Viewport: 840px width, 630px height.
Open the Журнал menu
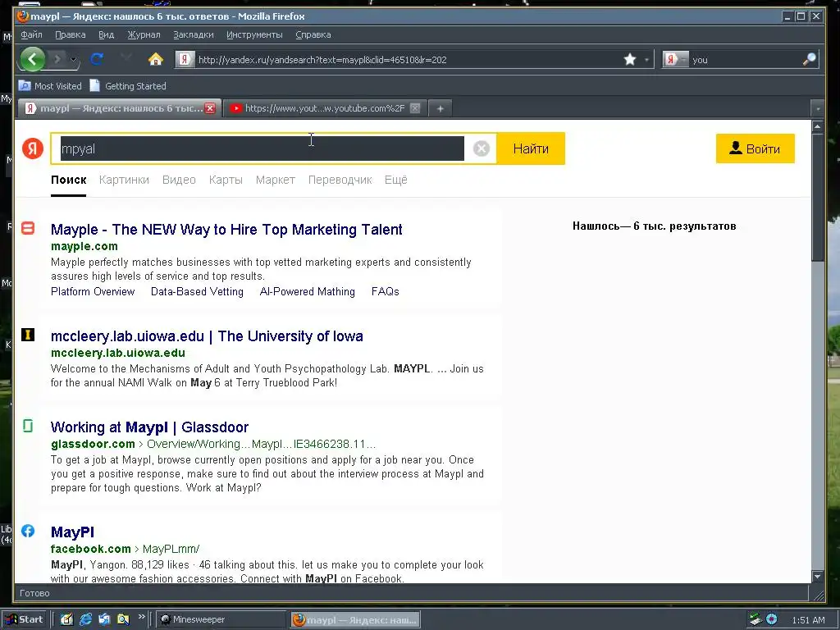144,34
